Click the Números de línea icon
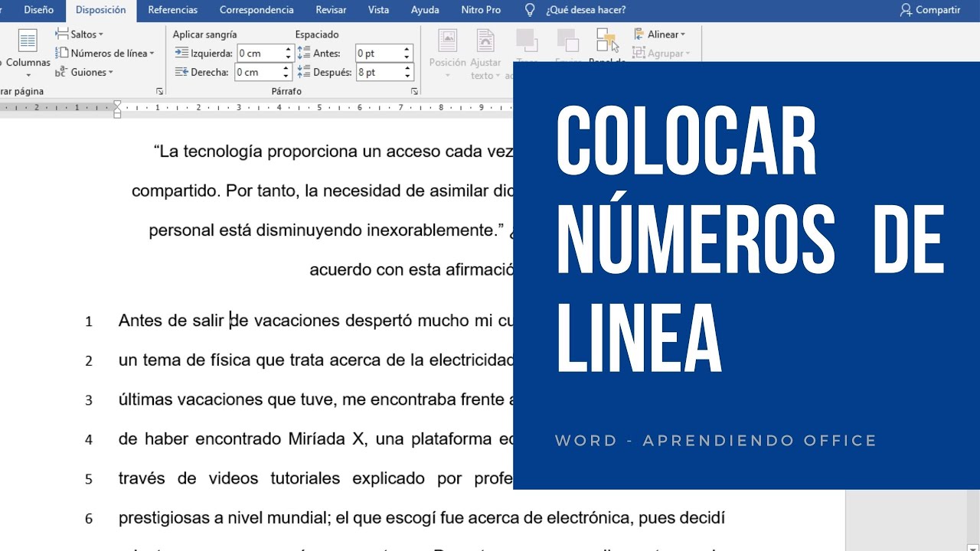This screenshot has width=980, height=551. 62,54
